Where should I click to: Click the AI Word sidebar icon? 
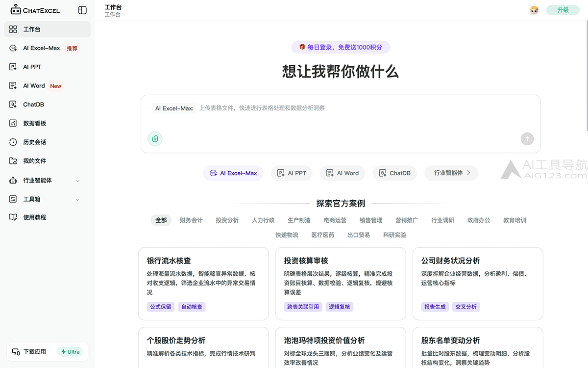coord(13,86)
